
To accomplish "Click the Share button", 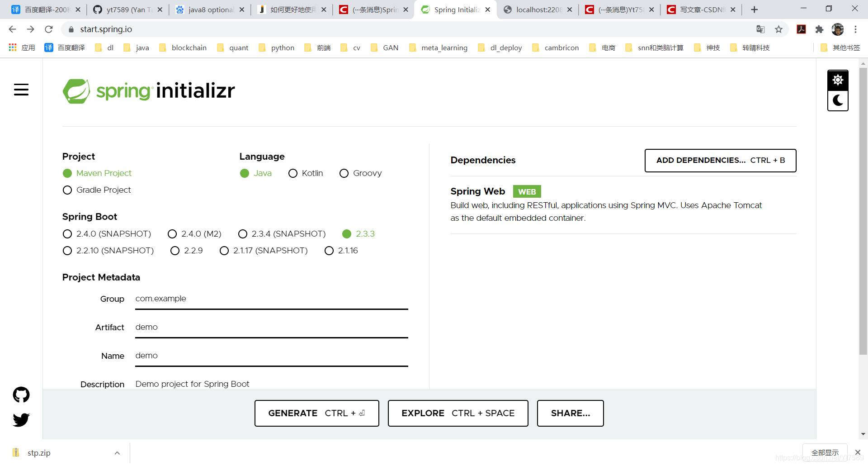I will click(x=571, y=413).
